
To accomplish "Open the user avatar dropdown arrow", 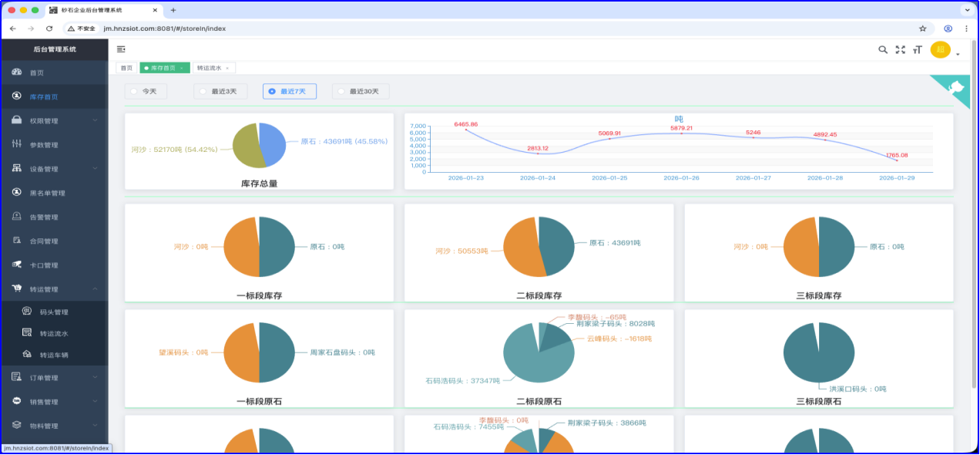I will pos(958,54).
